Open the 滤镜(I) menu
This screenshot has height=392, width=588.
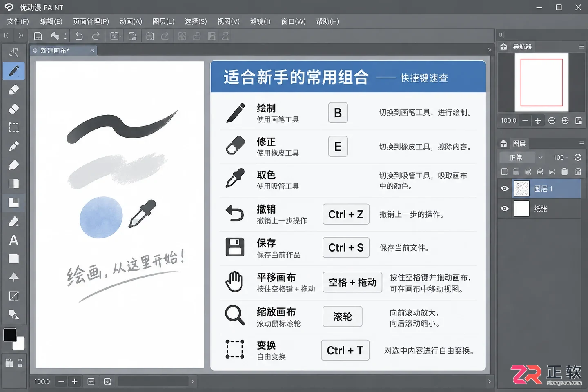[260, 21]
